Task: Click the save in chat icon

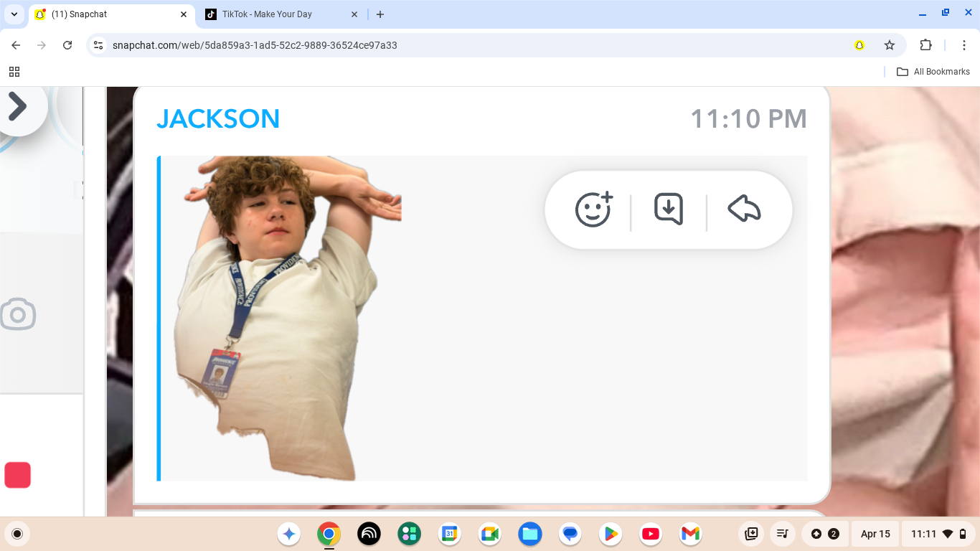Action: pos(669,210)
